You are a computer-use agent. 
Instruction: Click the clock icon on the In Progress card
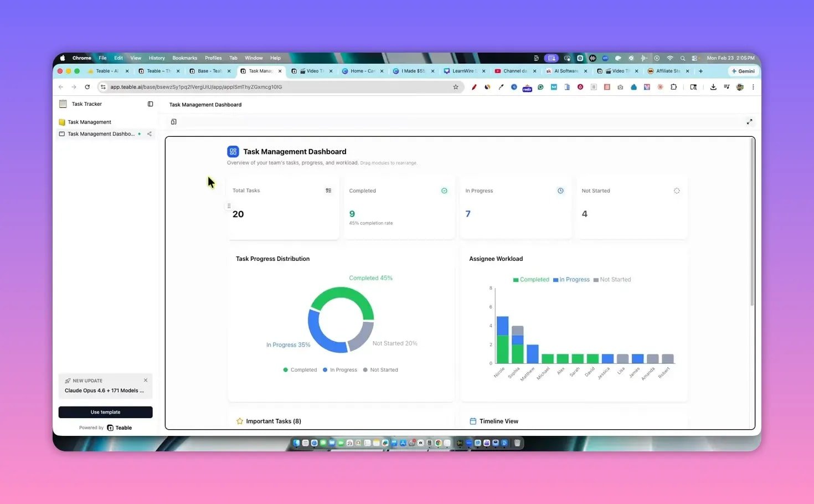tap(560, 190)
